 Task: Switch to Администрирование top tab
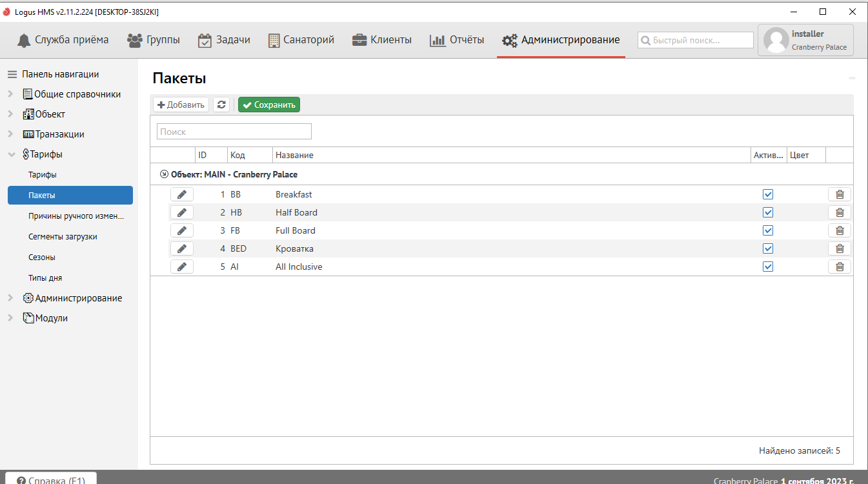[x=561, y=40]
